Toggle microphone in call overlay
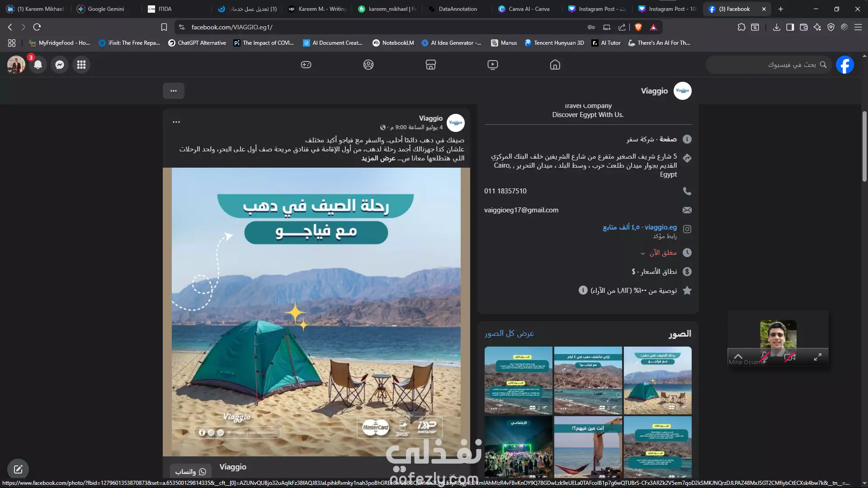The image size is (868, 488). click(x=764, y=357)
